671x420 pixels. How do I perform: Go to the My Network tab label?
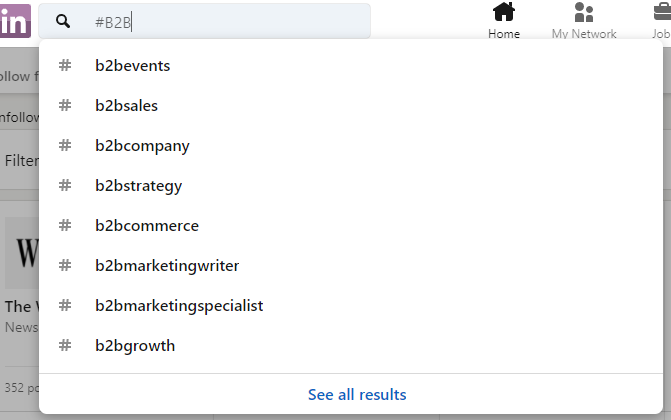pyautogui.click(x=584, y=34)
